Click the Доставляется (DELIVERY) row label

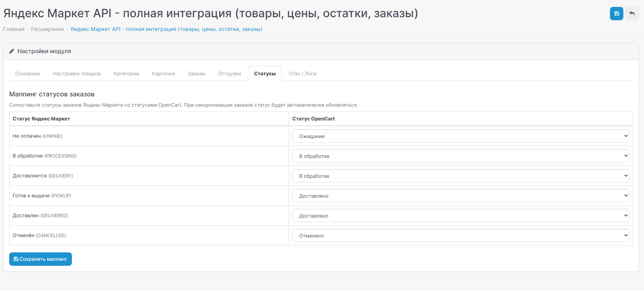pyautogui.click(x=42, y=176)
